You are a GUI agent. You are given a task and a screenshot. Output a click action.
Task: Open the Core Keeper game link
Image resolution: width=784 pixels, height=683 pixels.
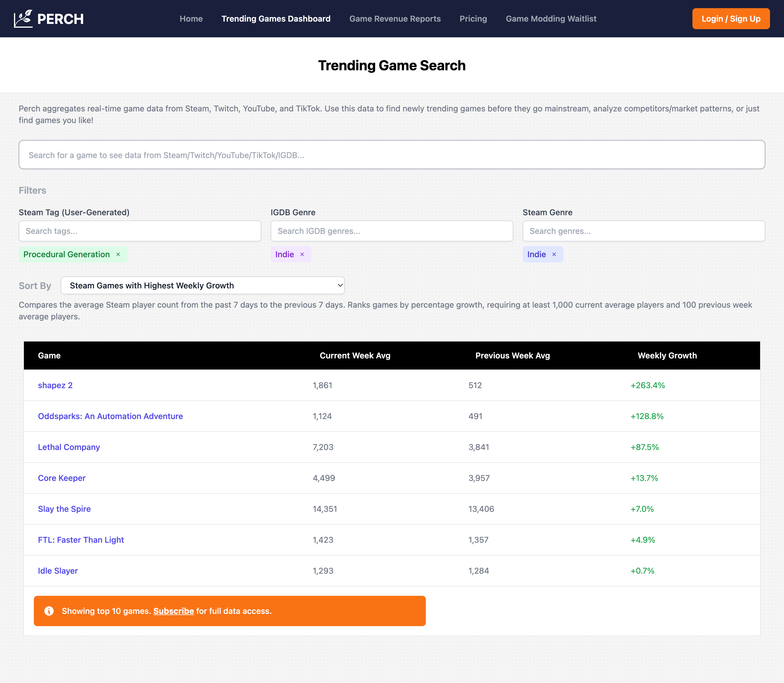click(62, 478)
